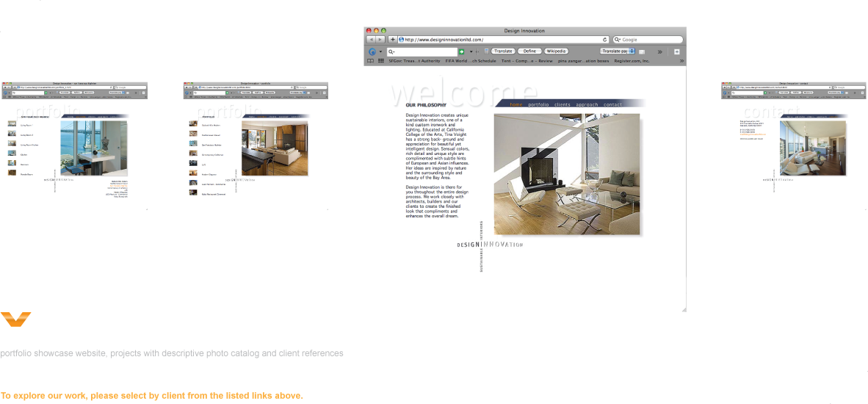Click the icon right of Translate page dropdown
This screenshot has height=404, width=868.
pyautogui.click(x=642, y=51)
